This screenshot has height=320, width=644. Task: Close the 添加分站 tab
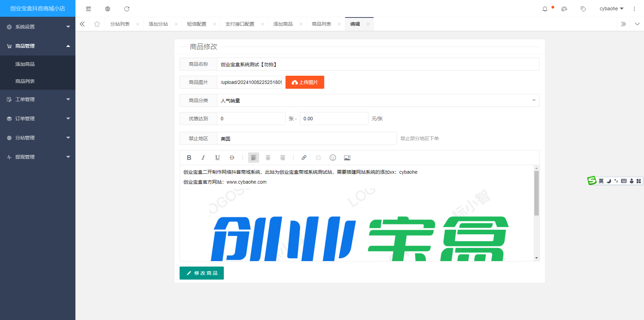click(176, 24)
